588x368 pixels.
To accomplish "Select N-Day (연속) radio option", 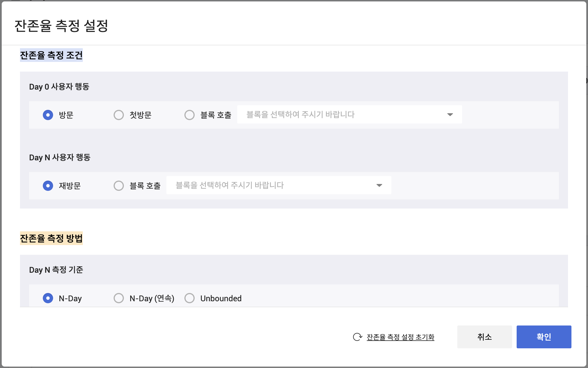I will click(x=119, y=298).
